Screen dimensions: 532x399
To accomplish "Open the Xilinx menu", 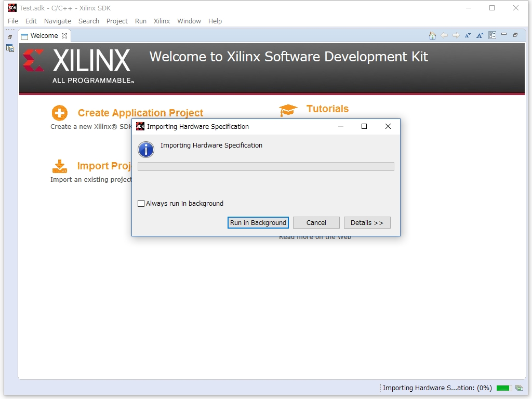I will pyautogui.click(x=162, y=21).
